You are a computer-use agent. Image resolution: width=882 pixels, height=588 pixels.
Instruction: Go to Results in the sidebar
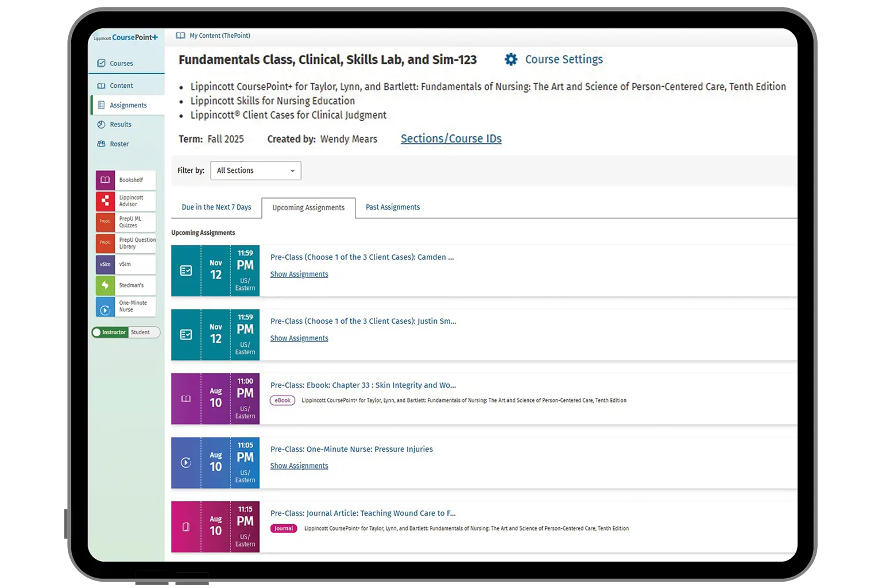(x=121, y=125)
